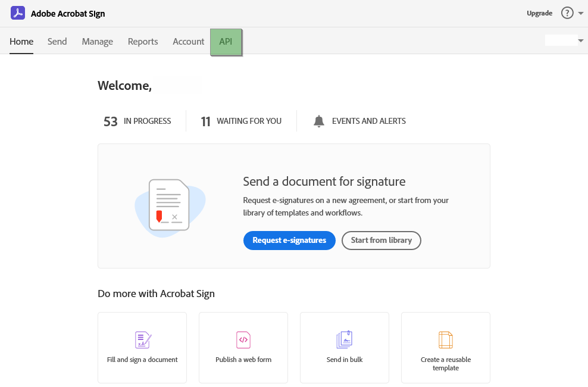Open the Help question mark icon
The image size is (588, 387).
click(567, 13)
